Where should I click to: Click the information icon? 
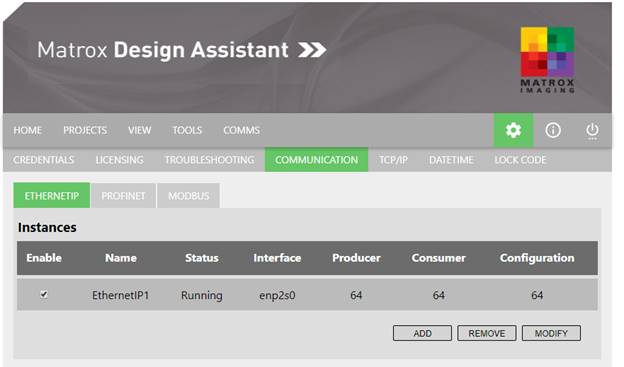tap(553, 130)
